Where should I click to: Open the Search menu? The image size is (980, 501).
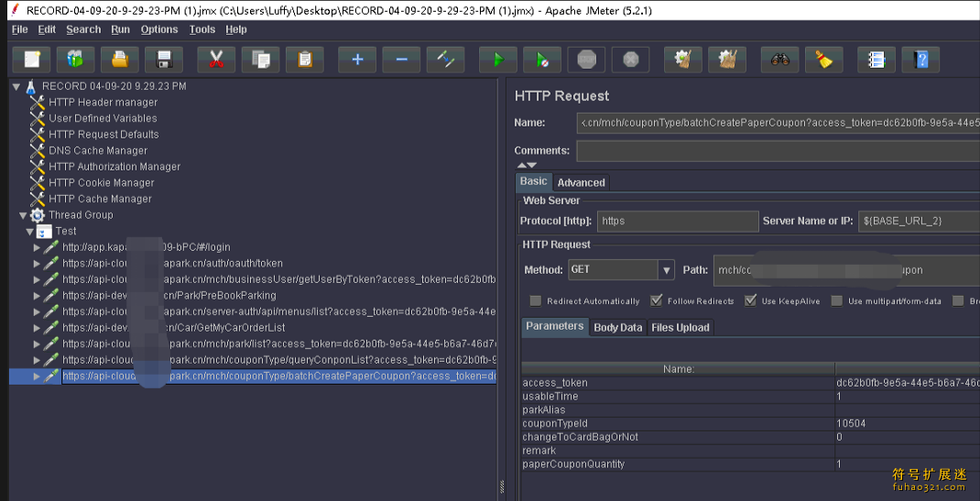point(83,29)
